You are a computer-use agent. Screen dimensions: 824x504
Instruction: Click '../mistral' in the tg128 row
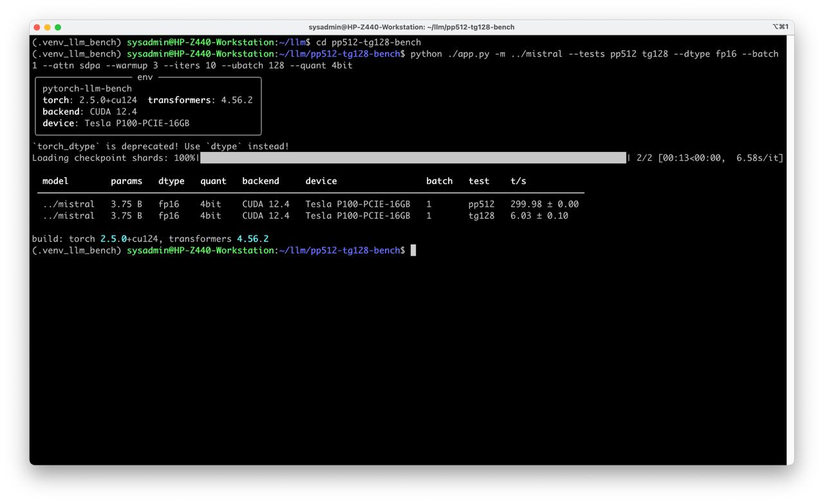click(x=68, y=216)
